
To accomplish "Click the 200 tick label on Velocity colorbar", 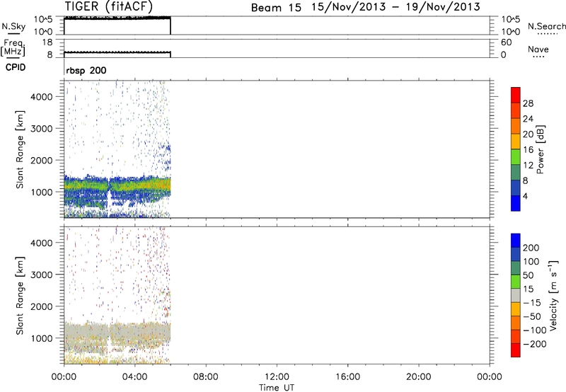I will [x=531, y=248].
